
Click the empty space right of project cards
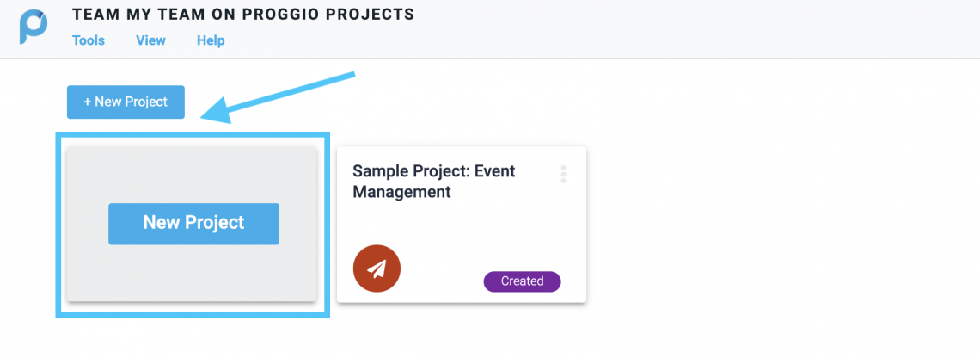781,225
